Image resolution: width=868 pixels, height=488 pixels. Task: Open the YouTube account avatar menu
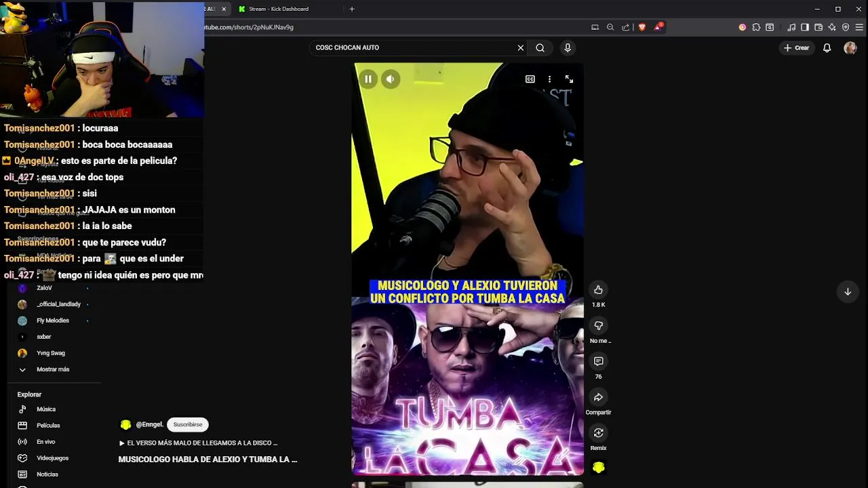[850, 47]
